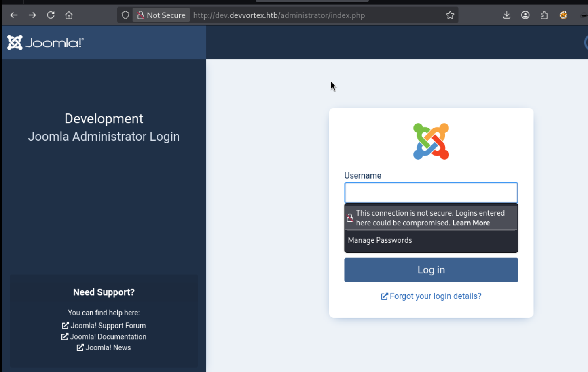This screenshot has height=372, width=588.
Task: Go forward using browser forward arrow
Action: point(32,15)
